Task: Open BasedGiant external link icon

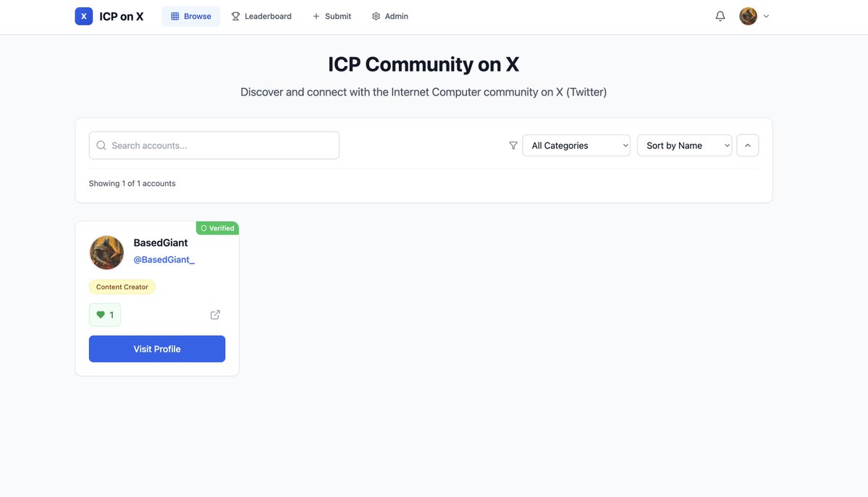Action: click(215, 315)
